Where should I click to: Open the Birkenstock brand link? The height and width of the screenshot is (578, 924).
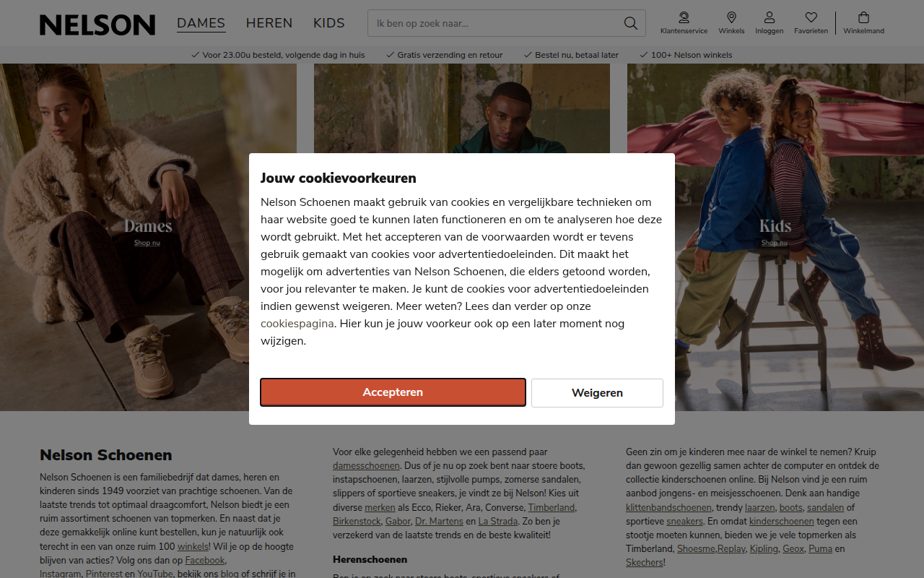(x=357, y=522)
